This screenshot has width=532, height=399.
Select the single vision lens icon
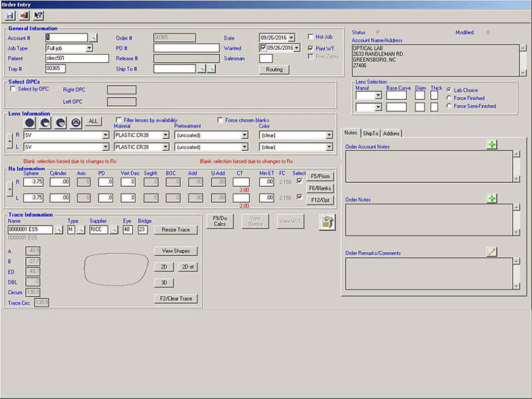coord(29,122)
